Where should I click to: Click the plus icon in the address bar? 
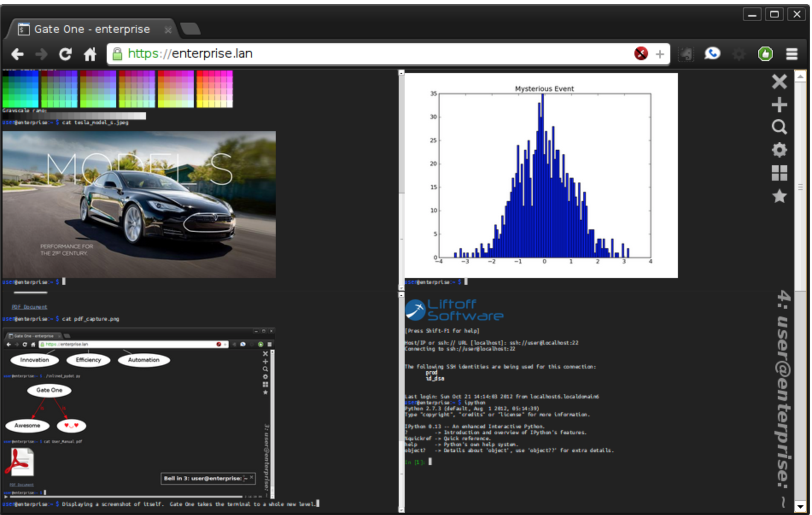tap(660, 54)
